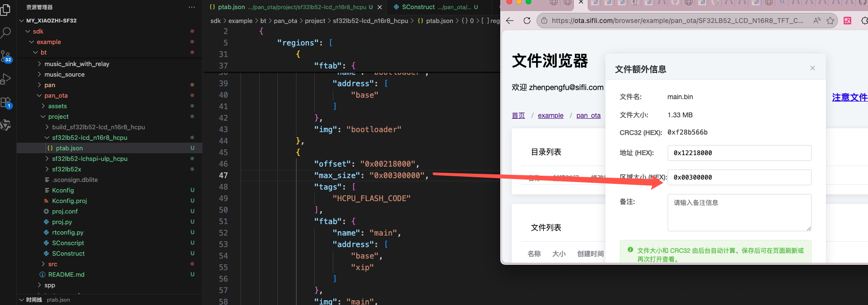Open the Extensions view in activity bar

coord(6,102)
